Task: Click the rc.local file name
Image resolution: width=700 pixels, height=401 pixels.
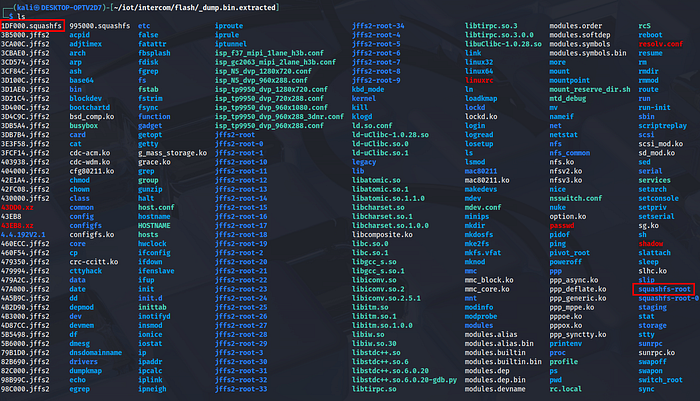Action: [566, 389]
